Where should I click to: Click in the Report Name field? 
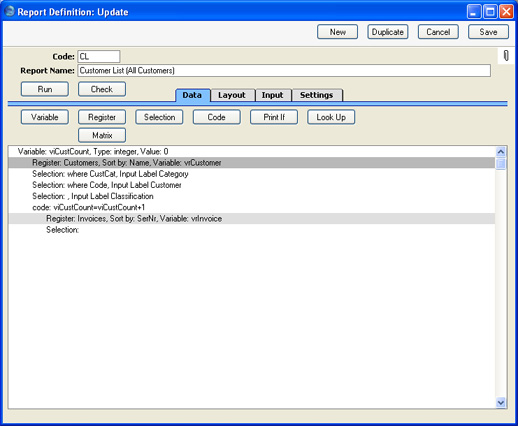coord(284,71)
